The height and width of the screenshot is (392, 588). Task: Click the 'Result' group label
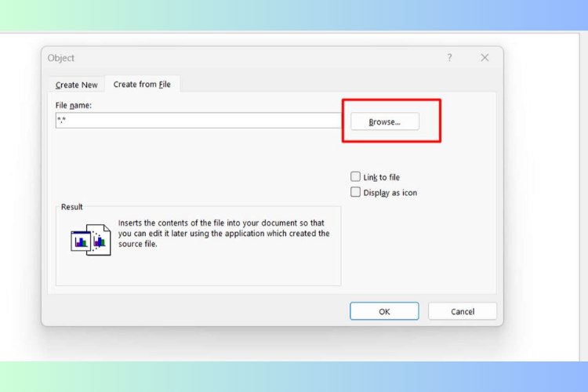(x=71, y=207)
